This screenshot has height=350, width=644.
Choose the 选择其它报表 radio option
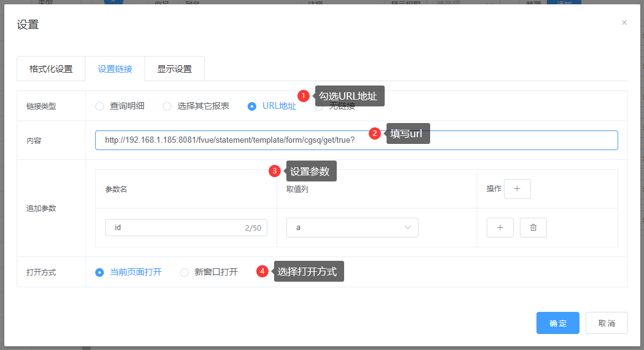pyautogui.click(x=167, y=106)
